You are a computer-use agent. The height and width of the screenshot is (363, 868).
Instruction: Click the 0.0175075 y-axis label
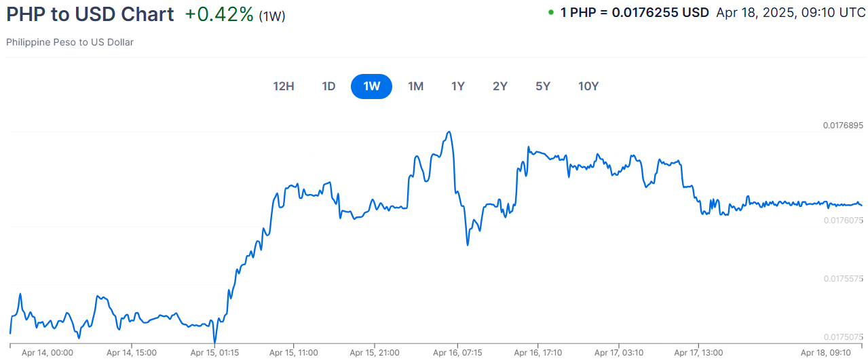[x=843, y=337]
